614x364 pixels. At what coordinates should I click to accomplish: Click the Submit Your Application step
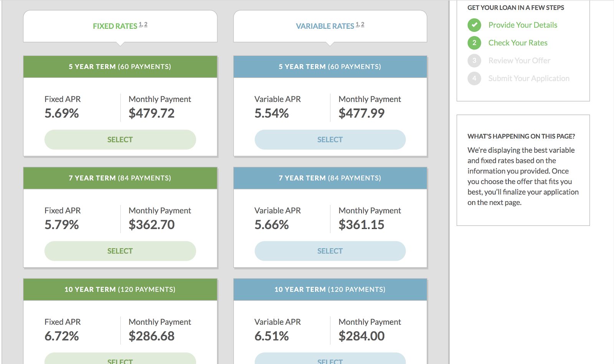tap(529, 78)
